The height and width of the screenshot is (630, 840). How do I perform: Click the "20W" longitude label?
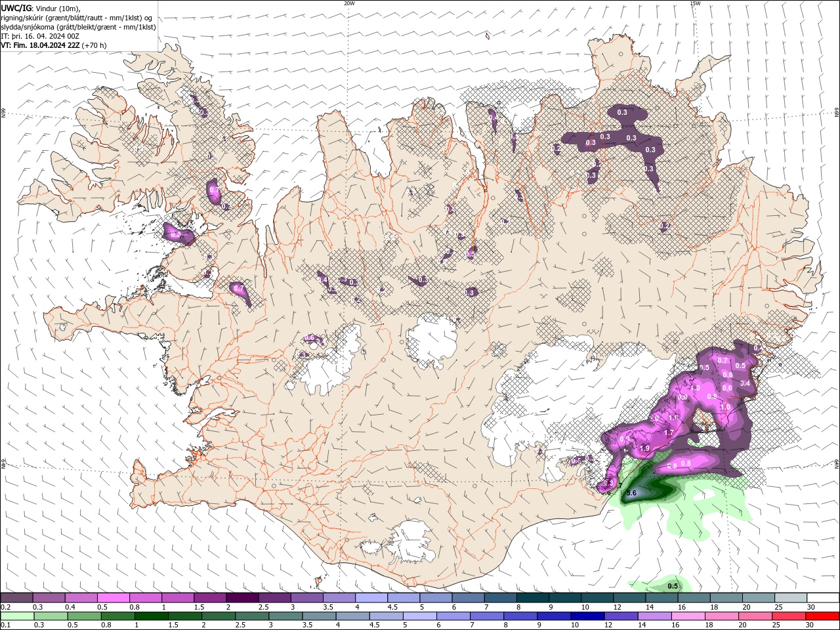[349, 3]
